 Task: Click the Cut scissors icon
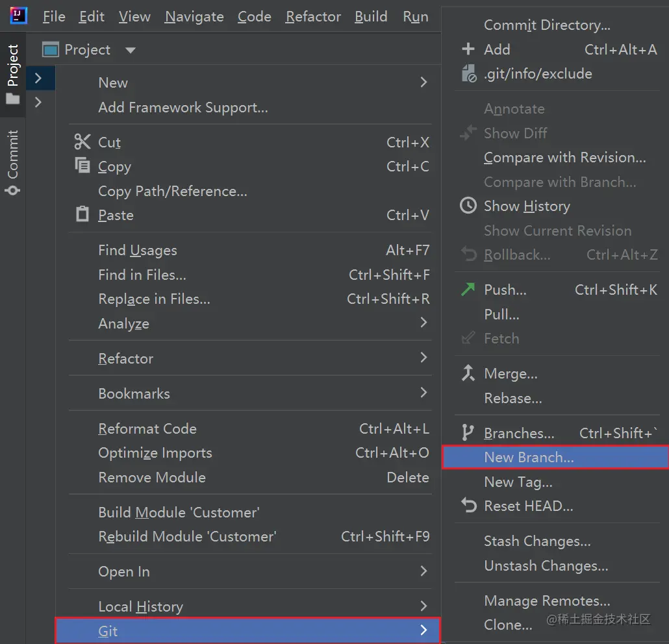tap(82, 142)
